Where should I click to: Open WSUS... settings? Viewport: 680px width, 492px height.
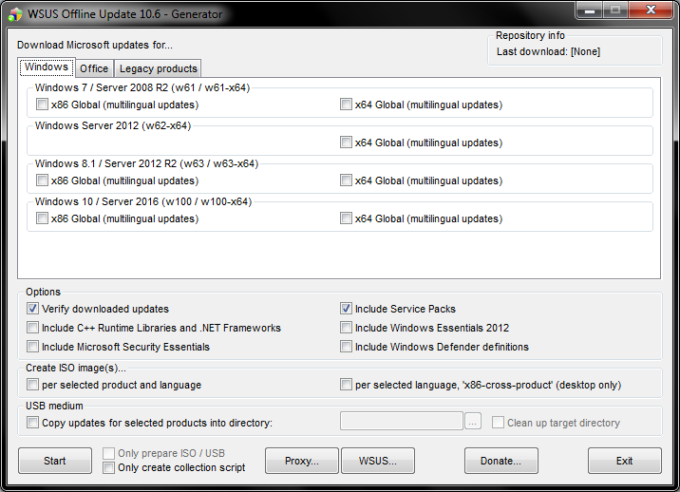pyautogui.click(x=378, y=461)
